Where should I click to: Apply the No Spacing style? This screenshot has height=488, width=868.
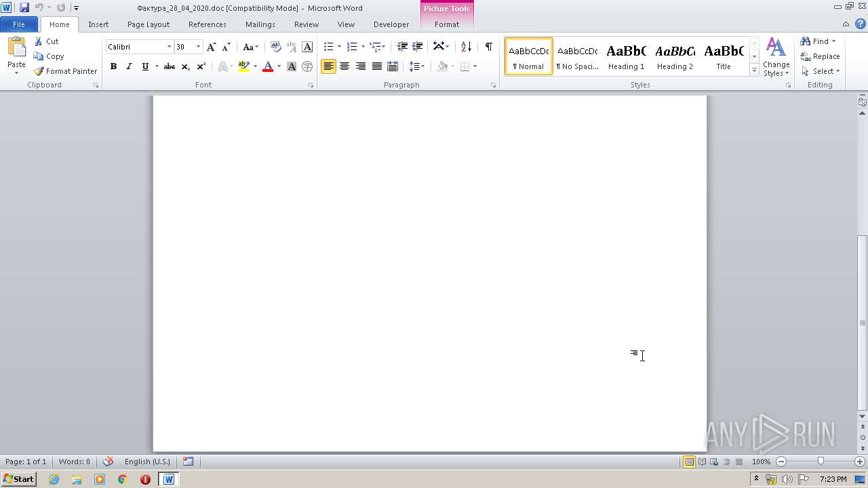click(577, 56)
